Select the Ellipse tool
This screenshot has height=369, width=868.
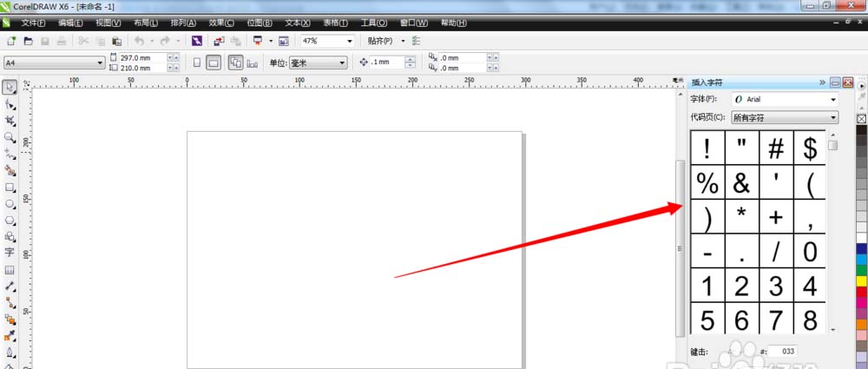[x=10, y=204]
